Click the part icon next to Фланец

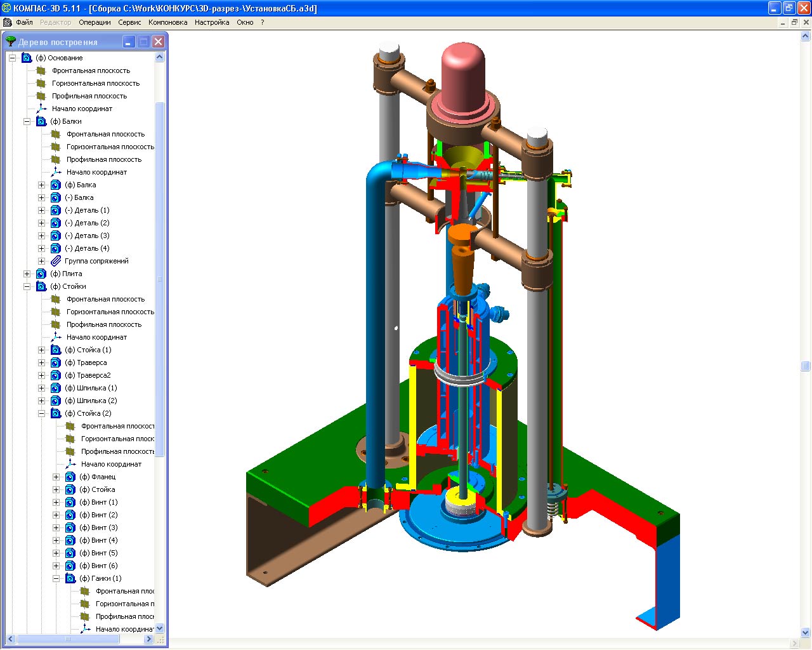(x=70, y=477)
